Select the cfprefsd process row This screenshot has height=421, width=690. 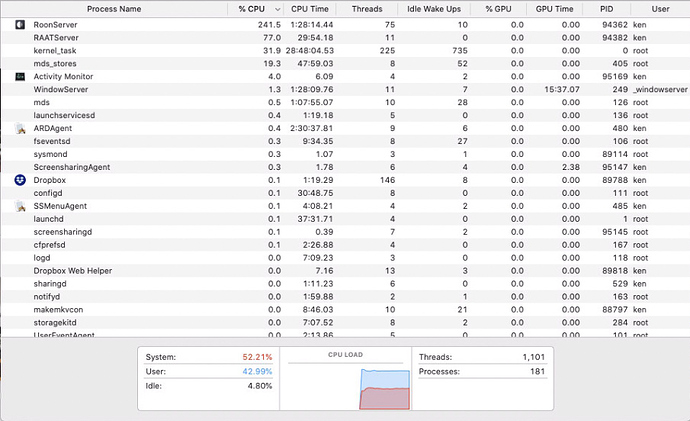[x=345, y=245]
